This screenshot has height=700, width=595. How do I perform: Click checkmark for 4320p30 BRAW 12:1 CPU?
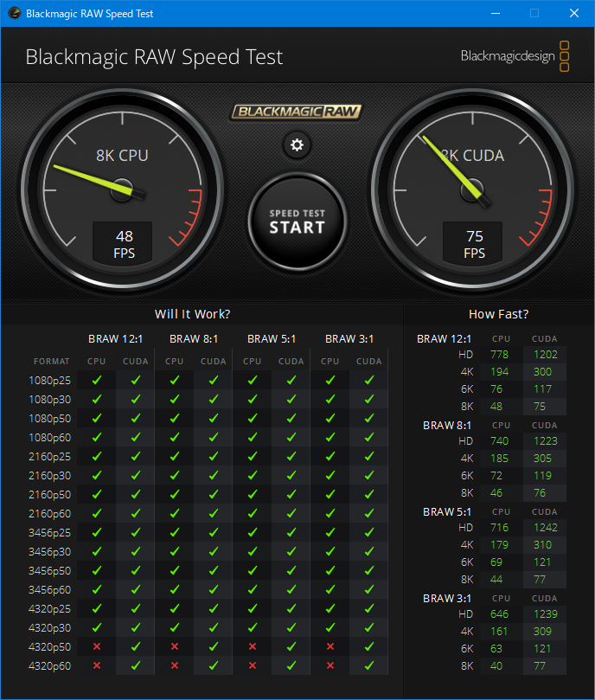[96, 627]
